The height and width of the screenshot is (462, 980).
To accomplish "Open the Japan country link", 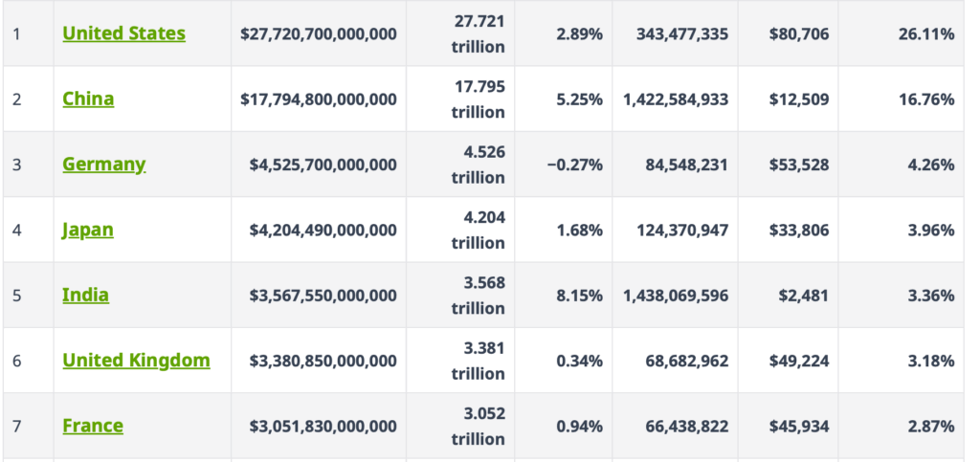I will 87,230.
